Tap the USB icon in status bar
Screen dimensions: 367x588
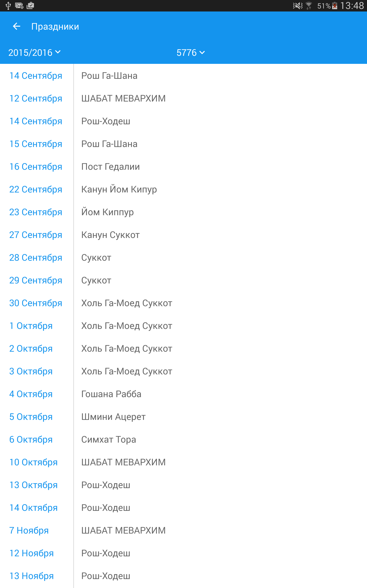(x=8, y=6)
